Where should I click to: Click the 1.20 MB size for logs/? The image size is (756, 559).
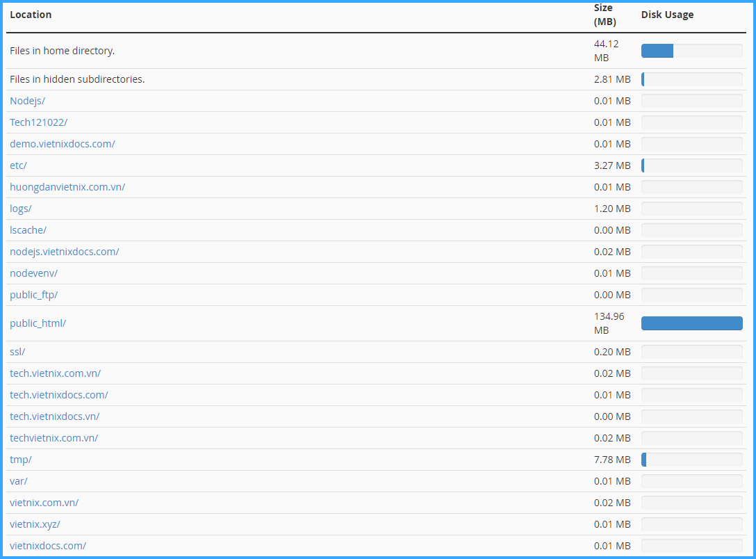(612, 209)
